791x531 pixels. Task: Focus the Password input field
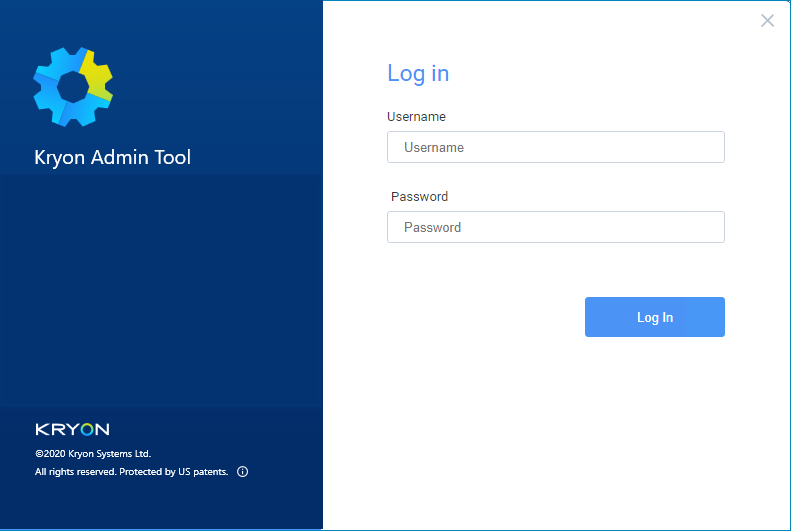555,227
